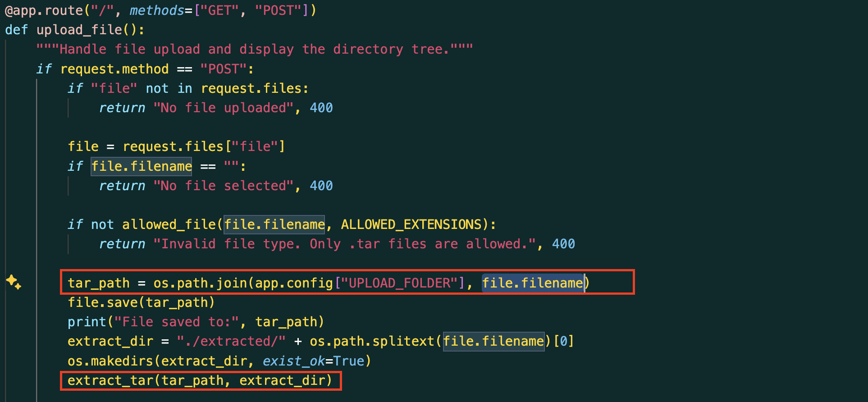The height and width of the screenshot is (402, 868).
Task: Click request.method in the POST condition
Action: click(x=114, y=69)
